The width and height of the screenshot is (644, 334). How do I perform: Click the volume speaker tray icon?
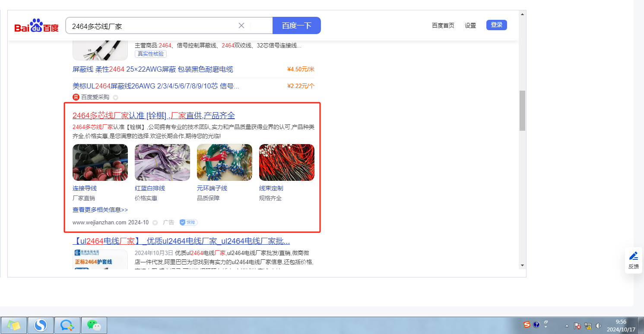click(598, 326)
